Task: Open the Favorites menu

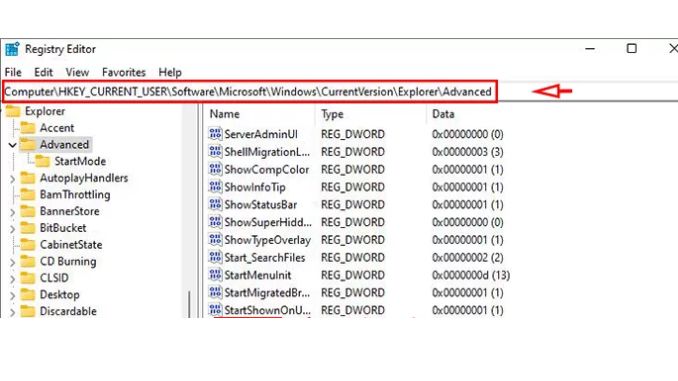Action: point(124,72)
